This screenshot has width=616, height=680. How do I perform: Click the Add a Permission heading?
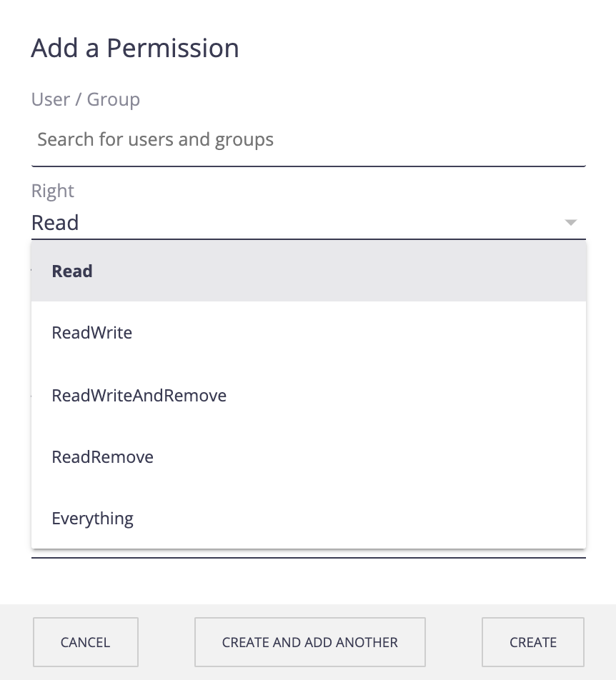click(135, 48)
